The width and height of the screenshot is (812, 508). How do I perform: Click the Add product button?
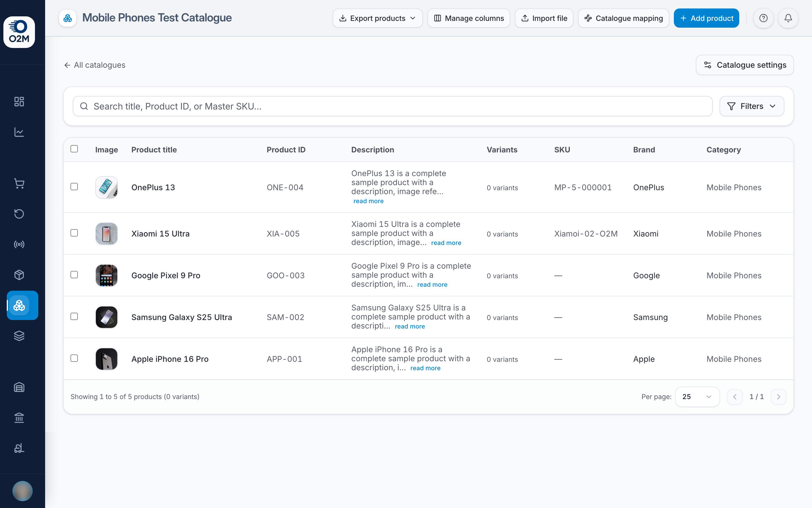(x=706, y=18)
